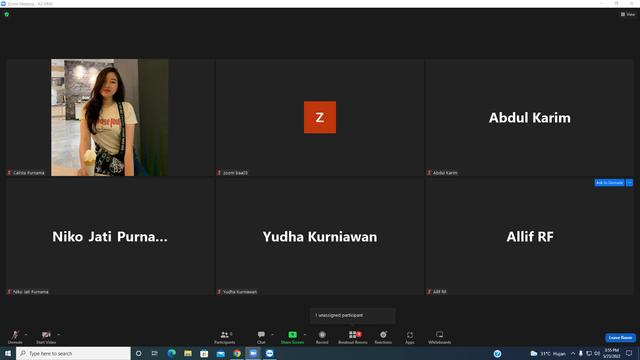This screenshot has height=360, width=640.
Task: Click the Yudha Kurniawan tile name
Action: (320, 237)
